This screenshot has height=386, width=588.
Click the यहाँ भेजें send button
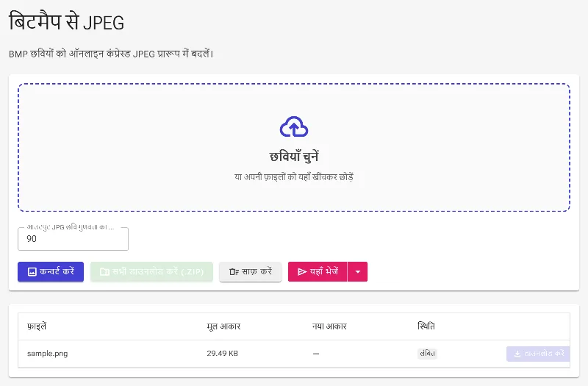318,271
